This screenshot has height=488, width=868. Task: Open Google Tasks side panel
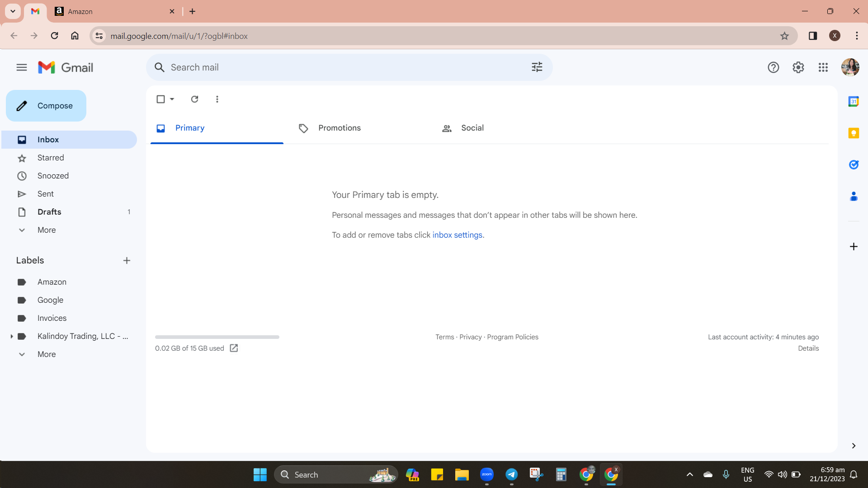point(854,165)
